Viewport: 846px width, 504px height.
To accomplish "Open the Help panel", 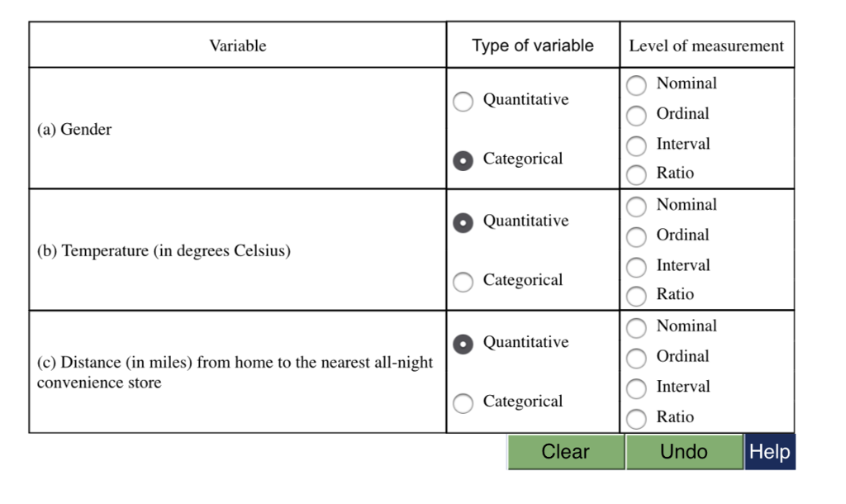I will pyautogui.click(x=770, y=451).
